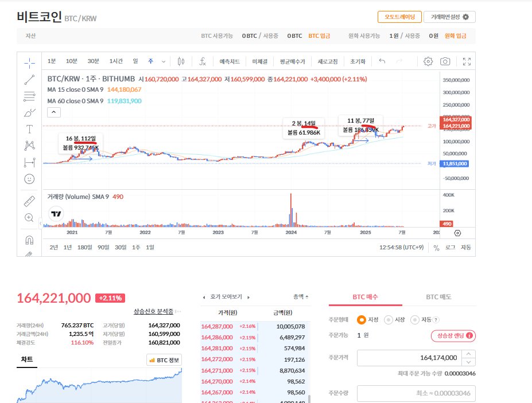Viewport: 532px width, 403px height.
Task: Click the BTC 정보 chart icon button
Action: point(164,360)
